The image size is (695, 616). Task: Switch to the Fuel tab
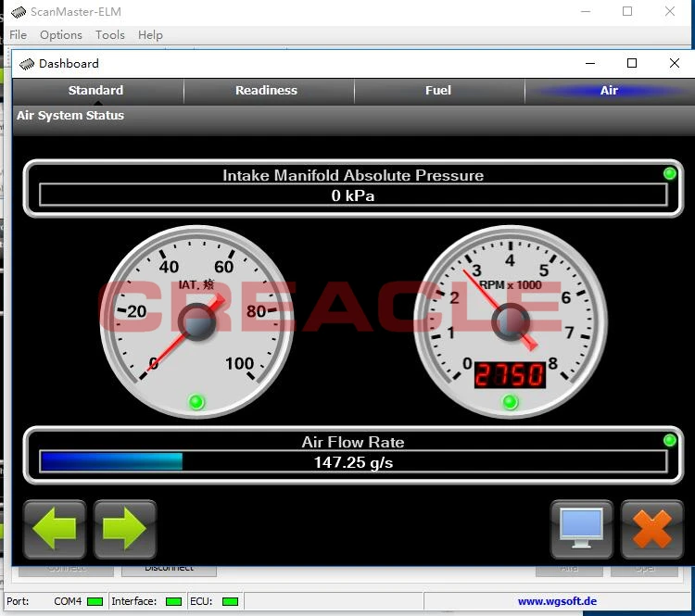[x=438, y=91]
